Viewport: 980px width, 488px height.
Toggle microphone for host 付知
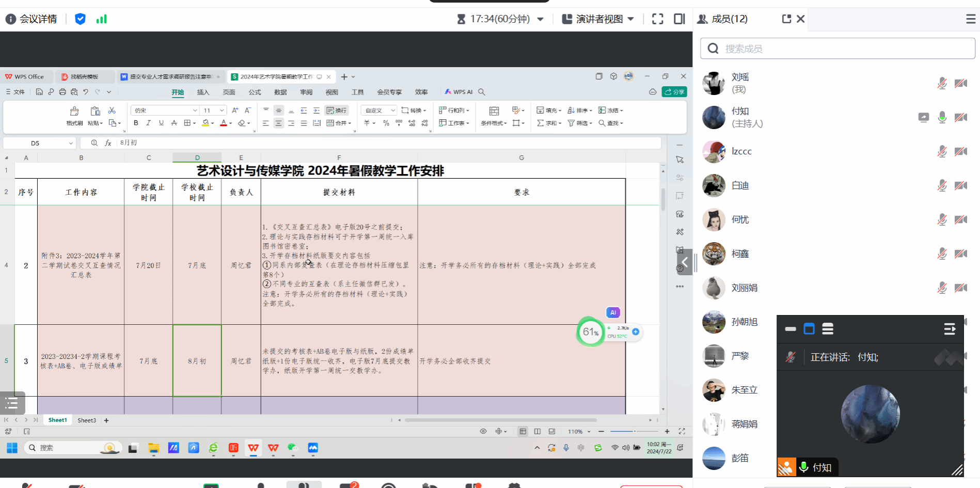pos(942,117)
